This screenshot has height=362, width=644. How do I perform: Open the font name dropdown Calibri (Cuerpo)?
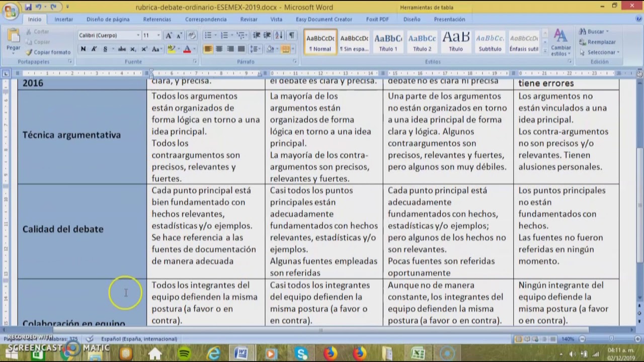coord(138,36)
